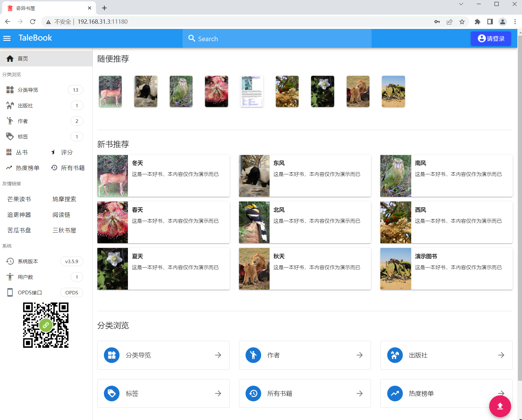Screen dimensions: 522x420
Task: Expand the 分类导览 card arrow
Action: [x=218, y=355]
